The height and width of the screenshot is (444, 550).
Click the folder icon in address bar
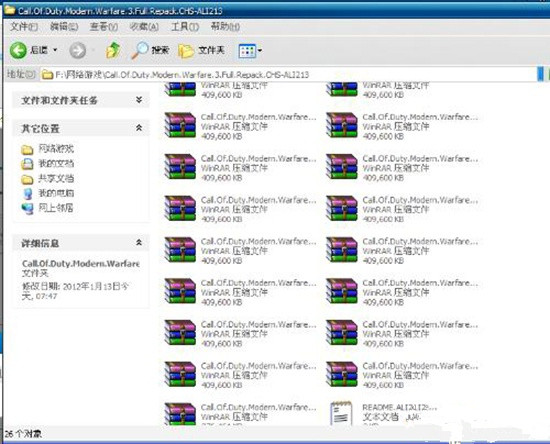coord(47,74)
